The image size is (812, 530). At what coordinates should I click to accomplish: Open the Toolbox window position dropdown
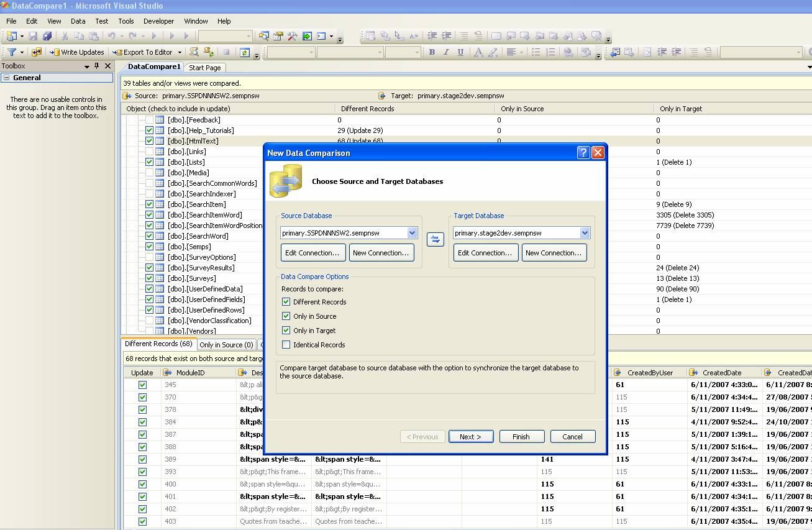tap(87, 66)
